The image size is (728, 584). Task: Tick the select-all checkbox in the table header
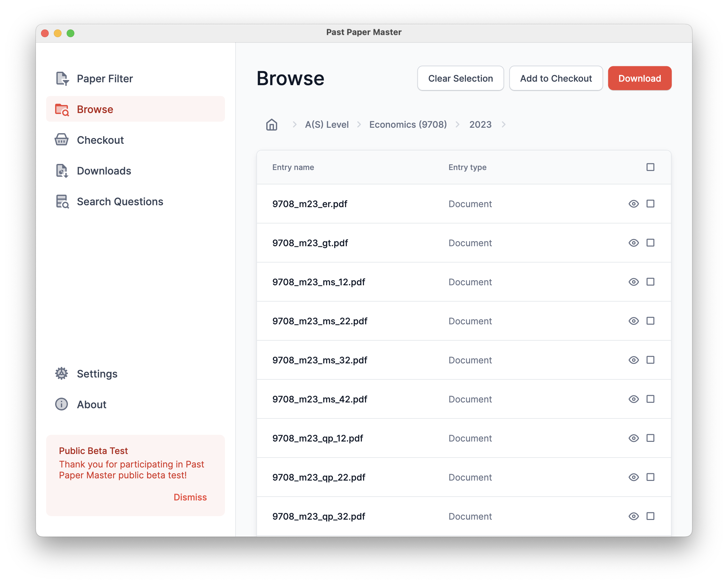click(x=650, y=167)
